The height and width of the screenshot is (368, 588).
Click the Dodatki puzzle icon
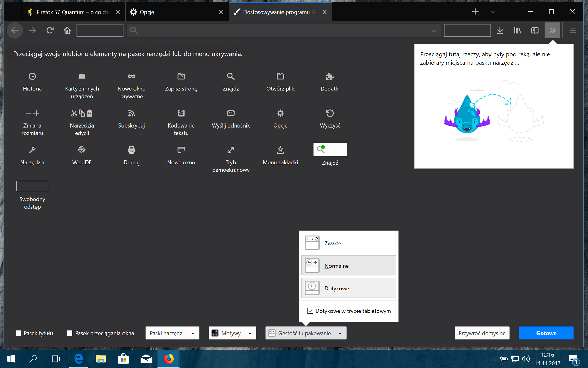[329, 77]
